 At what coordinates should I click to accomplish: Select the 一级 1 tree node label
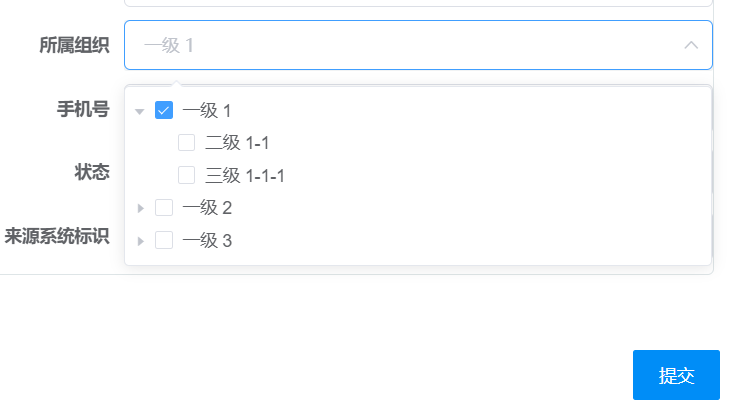[x=207, y=110]
